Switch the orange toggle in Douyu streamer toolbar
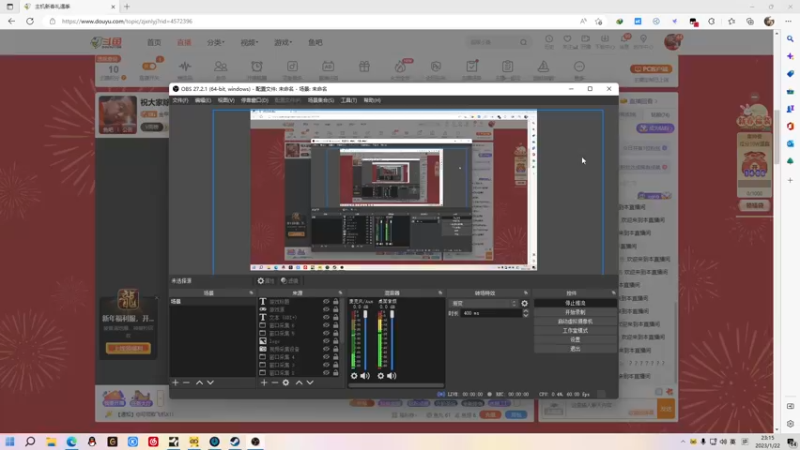The image size is (800, 450). [149, 66]
